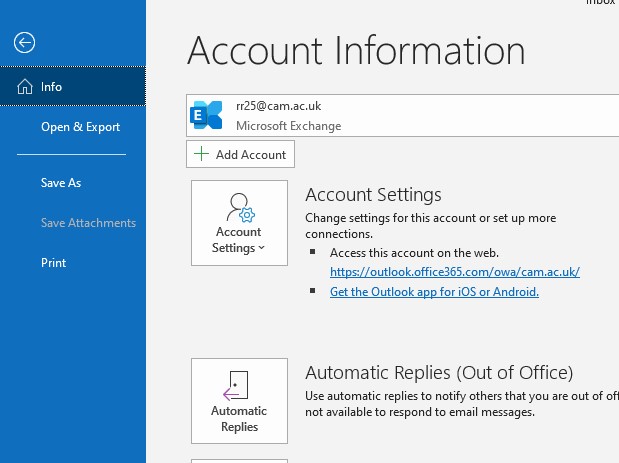
Task: Click the back arrow circle icon
Action: pyautogui.click(x=24, y=42)
